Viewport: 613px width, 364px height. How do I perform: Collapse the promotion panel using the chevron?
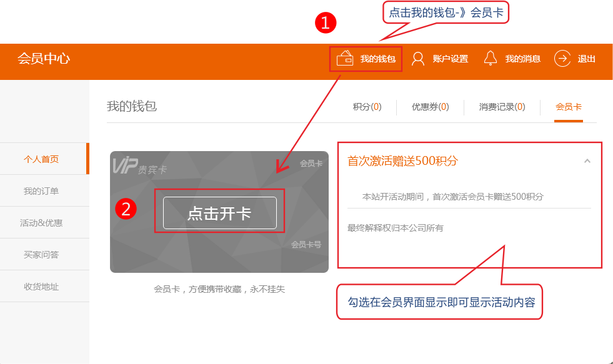click(x=587, y=161)
